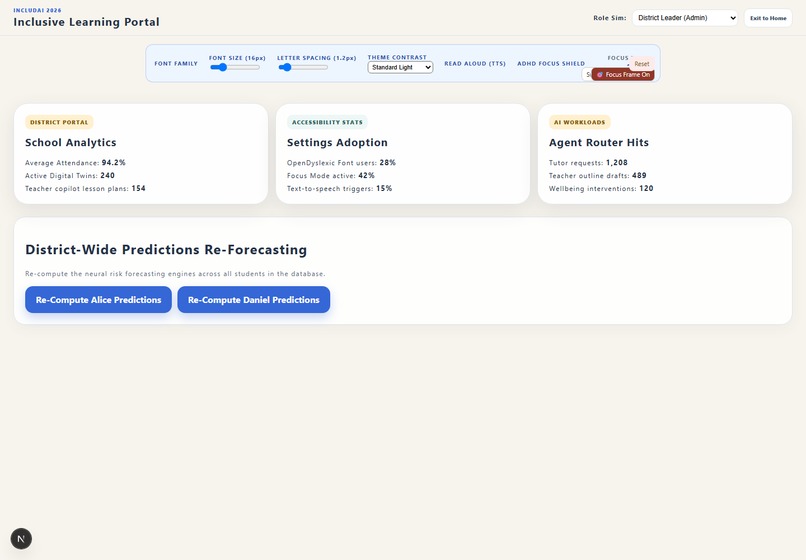Screen dimensions: 806x560
Task: Click the Agent Router Hits heading
Action: click(x=599, y=142)
